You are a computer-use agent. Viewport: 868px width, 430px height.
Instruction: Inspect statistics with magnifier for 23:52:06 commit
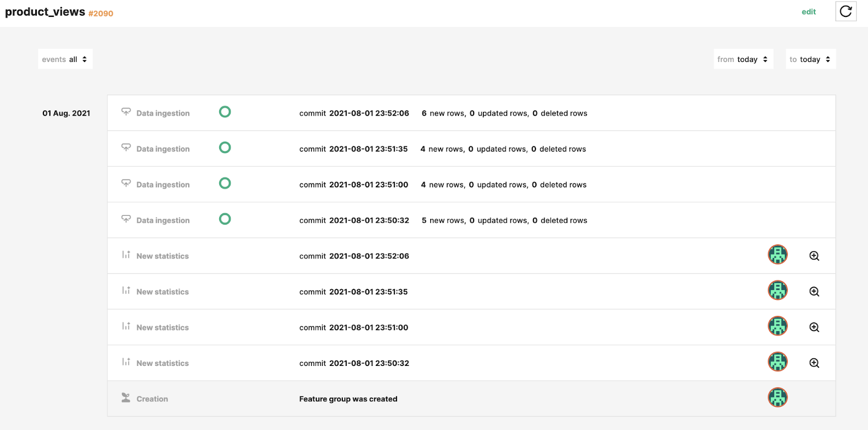pyautogui.click(x=814, y=256)
